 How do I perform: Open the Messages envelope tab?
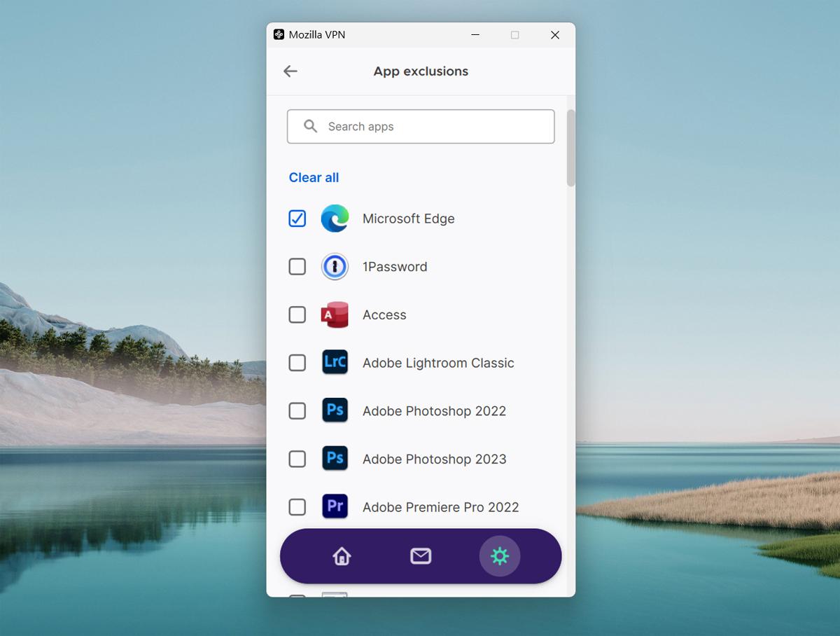point(421,556)
